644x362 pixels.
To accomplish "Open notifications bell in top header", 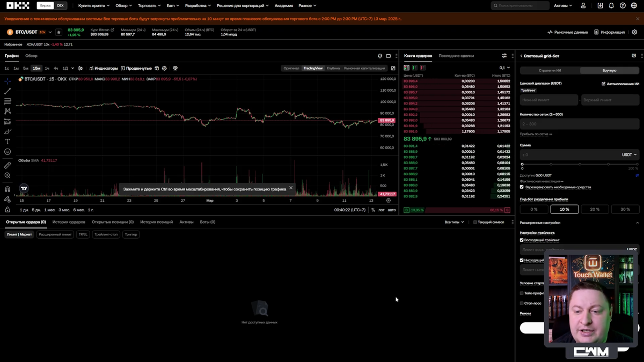I will pos(611,5).
